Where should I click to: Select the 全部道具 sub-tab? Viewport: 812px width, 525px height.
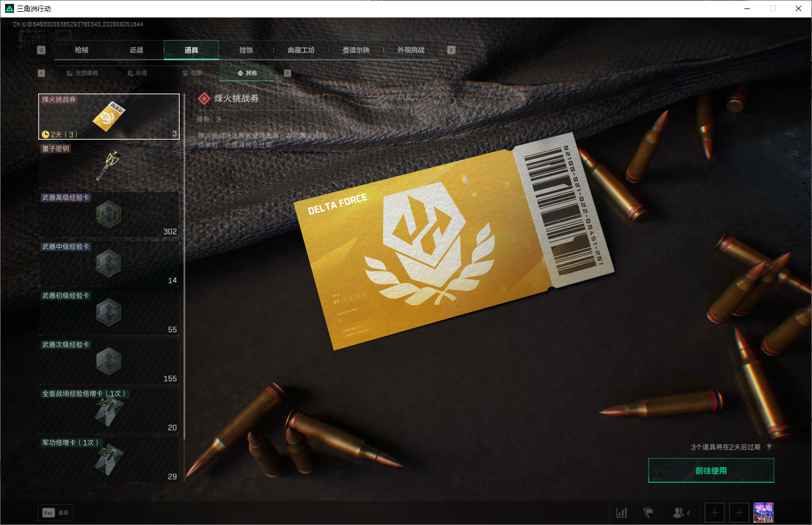point(82,73)
